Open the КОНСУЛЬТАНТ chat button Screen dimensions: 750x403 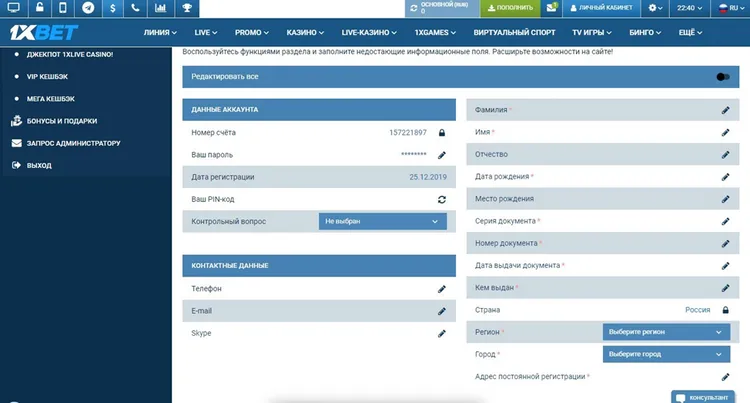[702, 397]
